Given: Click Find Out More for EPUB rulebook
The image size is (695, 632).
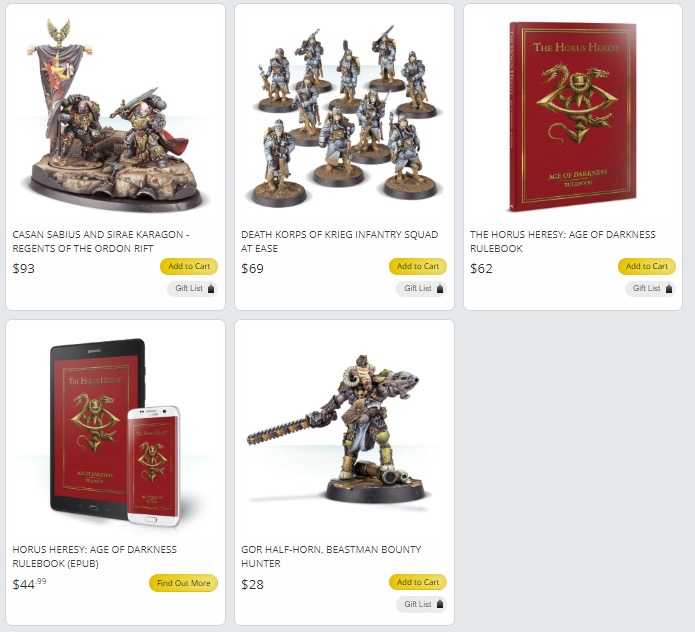Looking at the screenshot, I should pos(184,583).
